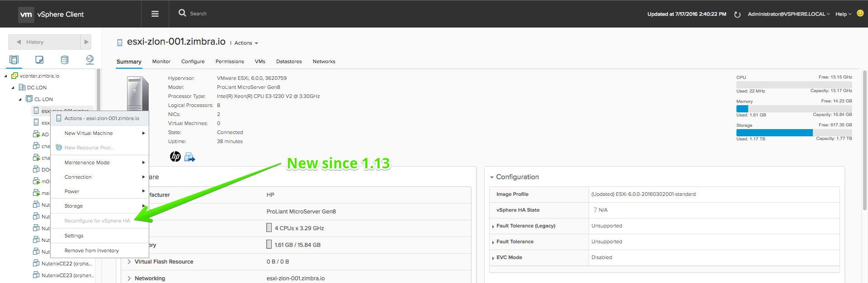The height and width of the screenshot is (283, 868).
Task: Collapse the Configuration panel
Action: coord(492,177)
